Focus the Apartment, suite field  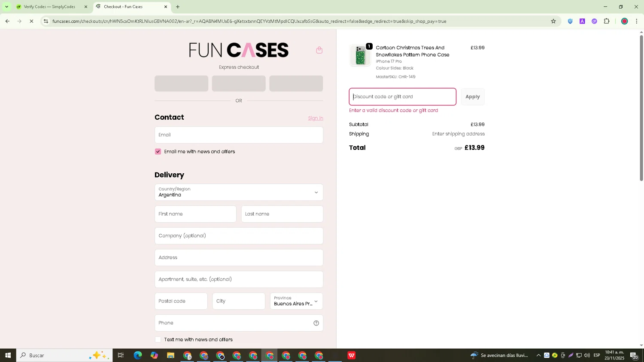(239, 279)
